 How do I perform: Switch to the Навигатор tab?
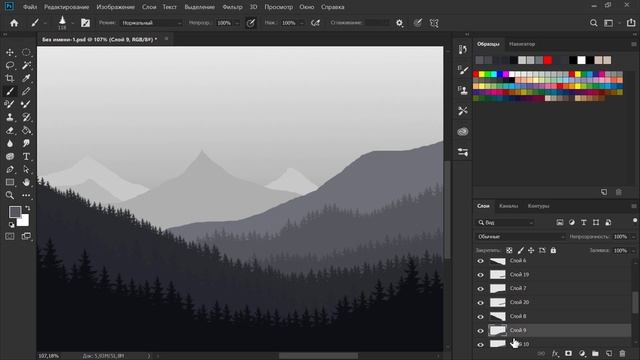click(x=522, y=44)
